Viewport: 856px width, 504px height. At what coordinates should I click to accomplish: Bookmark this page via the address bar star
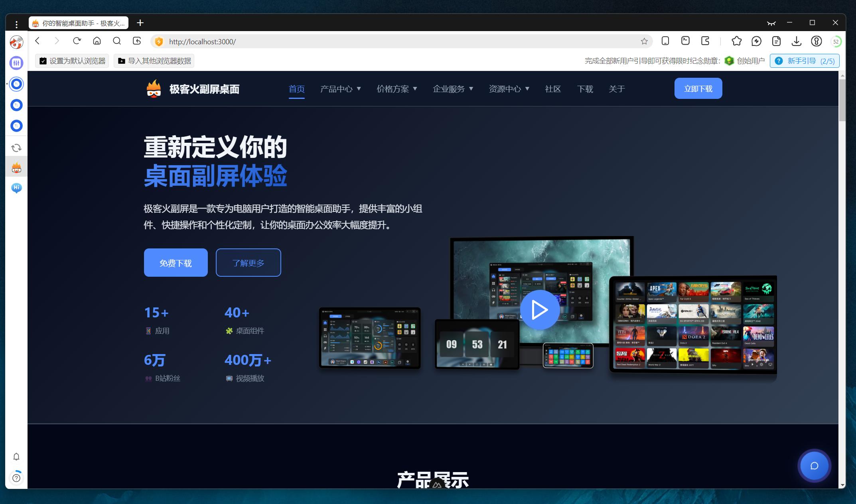tap(643, 41)
